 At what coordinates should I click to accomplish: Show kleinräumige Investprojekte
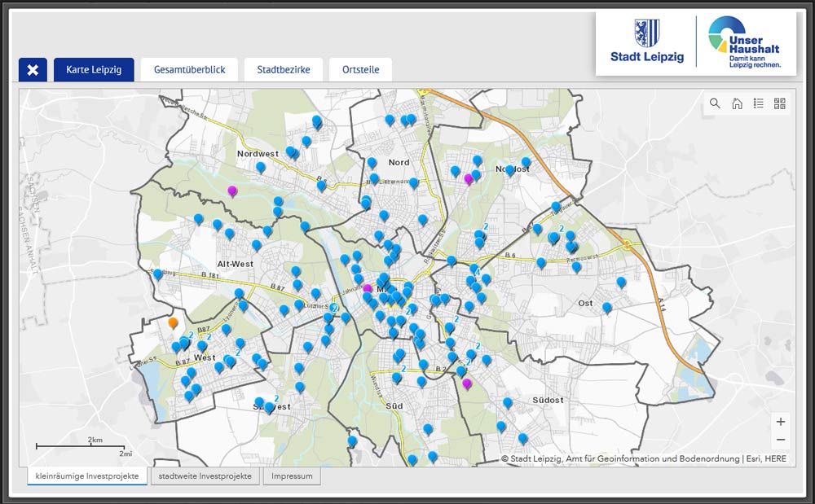coord(87,476)
